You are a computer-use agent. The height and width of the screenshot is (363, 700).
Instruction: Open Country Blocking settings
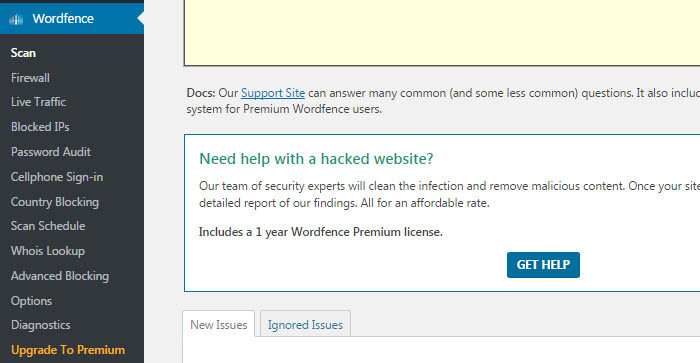tap(55, 202)
